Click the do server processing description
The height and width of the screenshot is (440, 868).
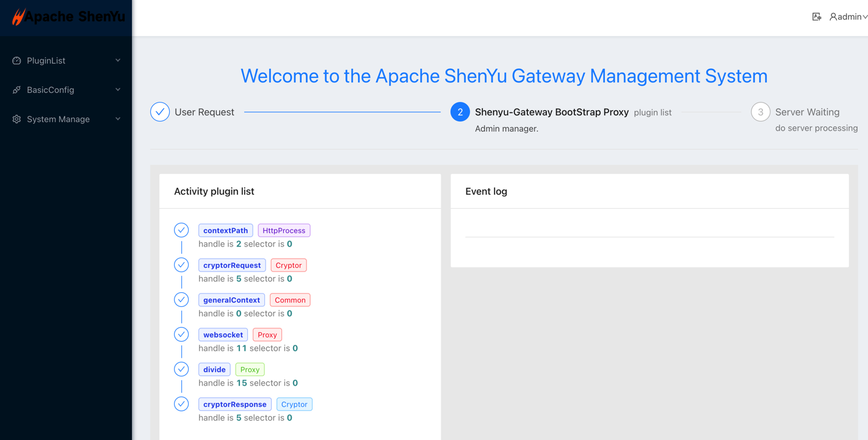pos(817,128)
